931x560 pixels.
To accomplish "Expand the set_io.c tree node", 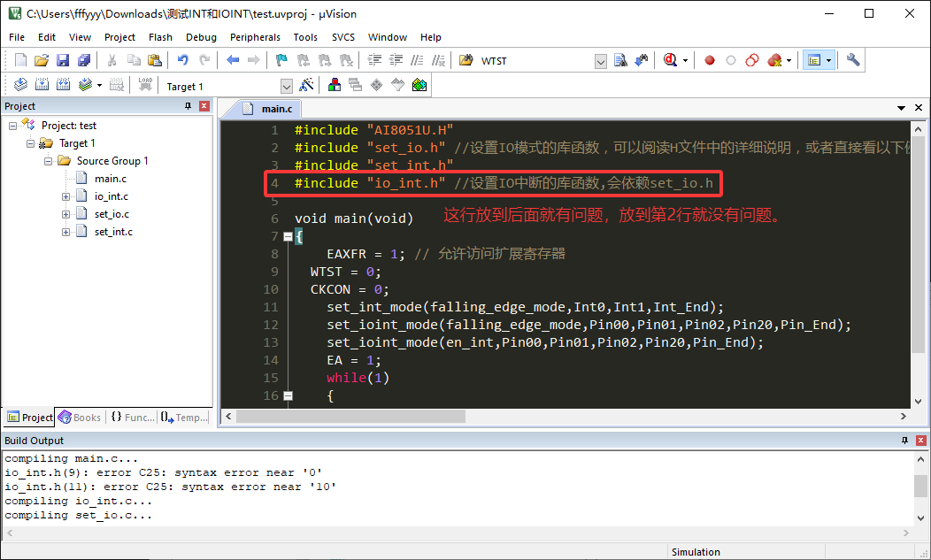I will point(65,214).
